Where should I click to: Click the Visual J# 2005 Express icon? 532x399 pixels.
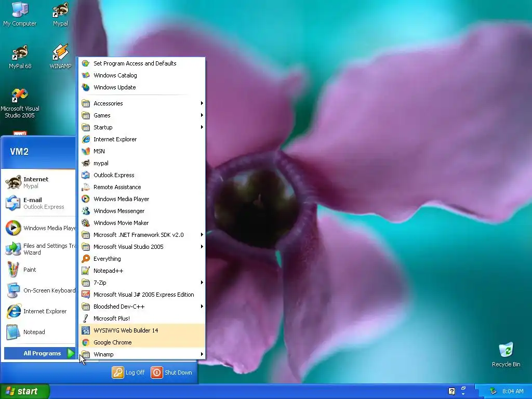coord(86,295)
